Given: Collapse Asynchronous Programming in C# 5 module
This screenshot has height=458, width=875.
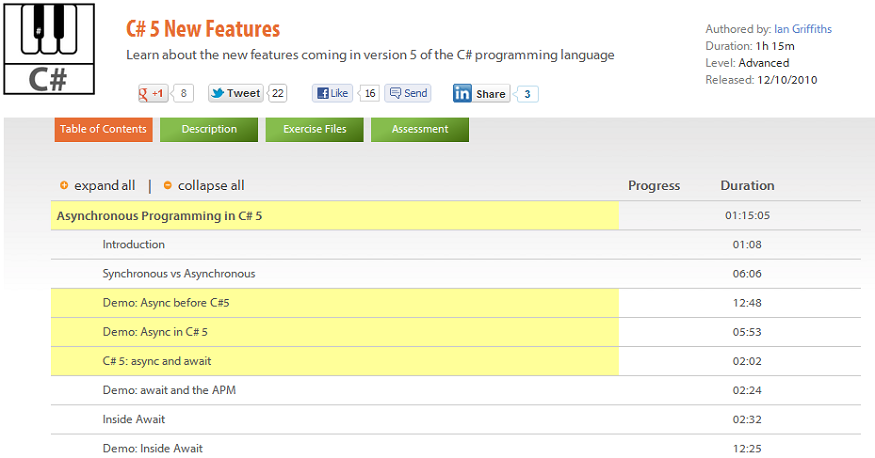Looking at the screenshot, I should (160, 215).
